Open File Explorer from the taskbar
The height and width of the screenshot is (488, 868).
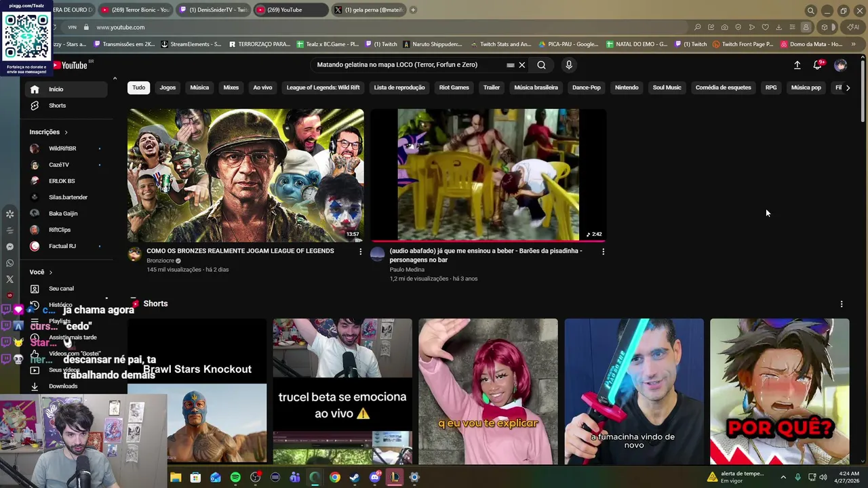(176, 478)
